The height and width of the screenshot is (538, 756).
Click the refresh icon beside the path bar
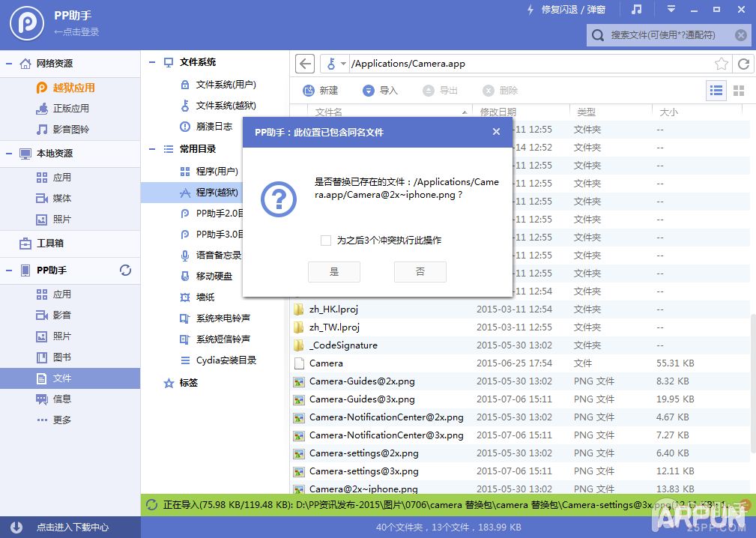pos(743,64)
